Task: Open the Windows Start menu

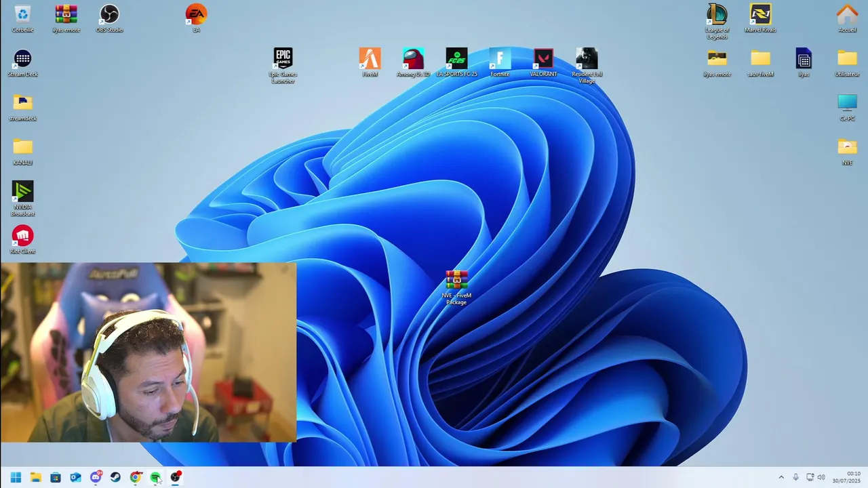Action: [16, 477]
